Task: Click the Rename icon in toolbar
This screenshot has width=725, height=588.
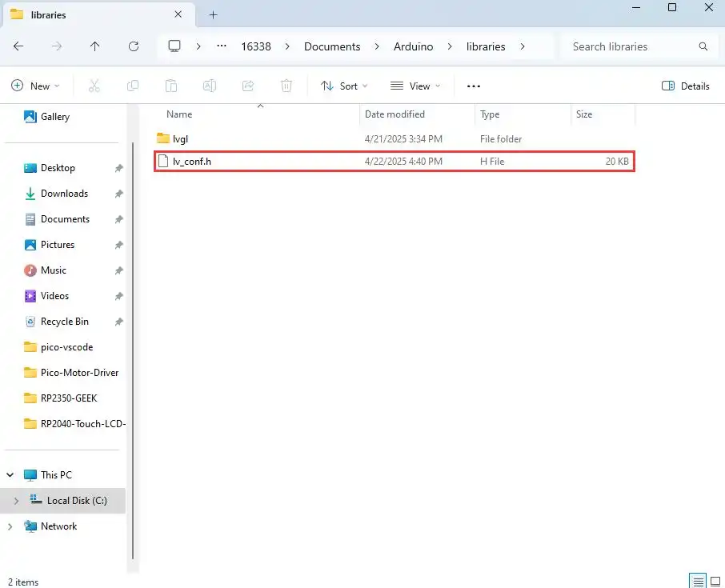Action: pos(210,86)
